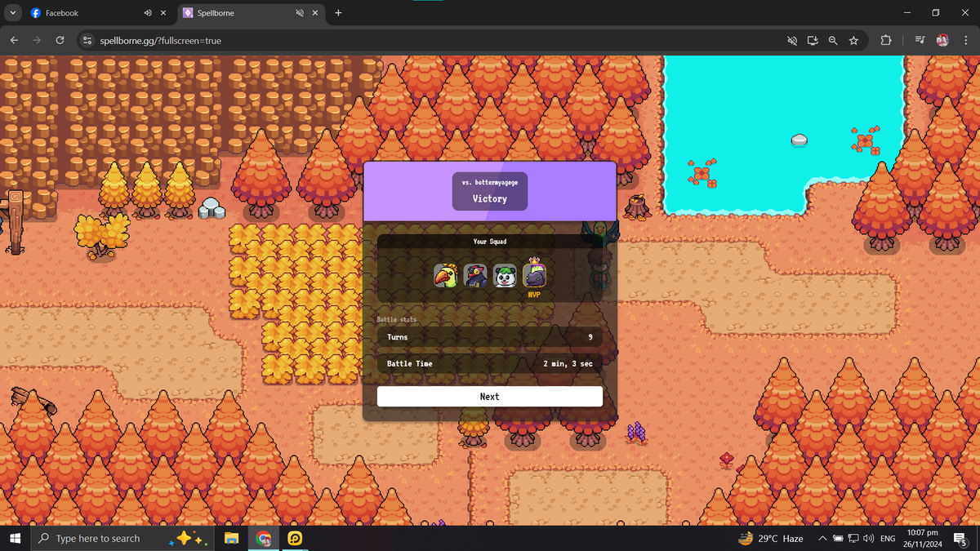Screen dimensions: 980x551
Task: Open the volume control in tray
Action: coord(868,538)
